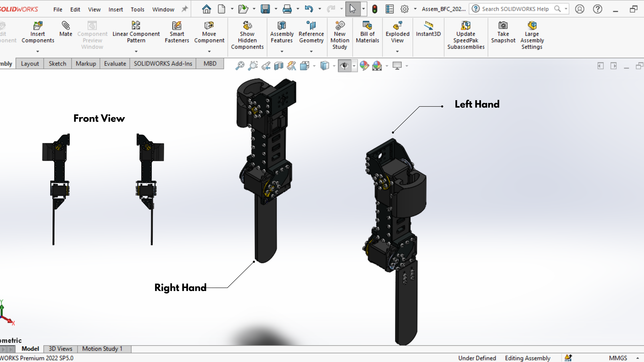The width and height of the screenshot is (644, 362).
Task: Click the Home icon in the top toolbar
Action: coord(207,9)
